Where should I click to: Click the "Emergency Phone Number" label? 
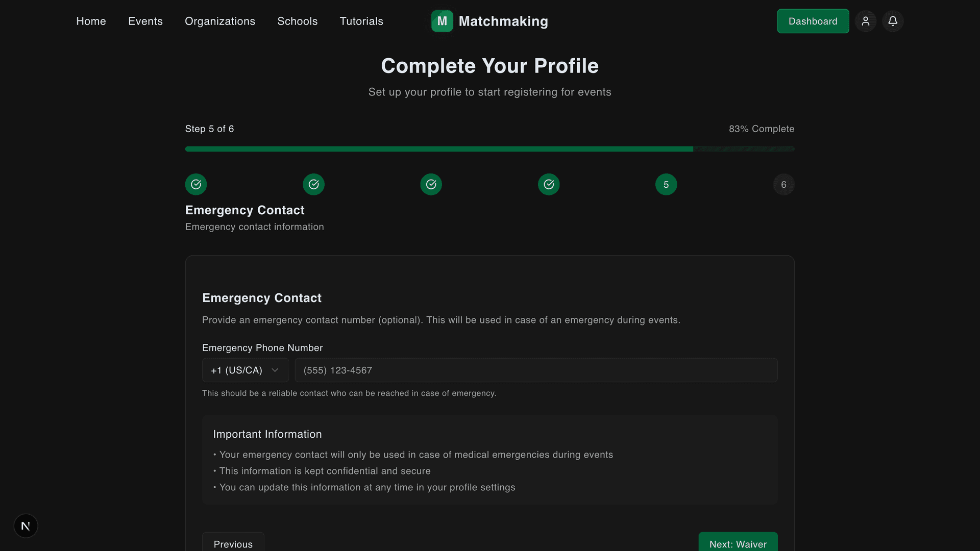(262, 347)
